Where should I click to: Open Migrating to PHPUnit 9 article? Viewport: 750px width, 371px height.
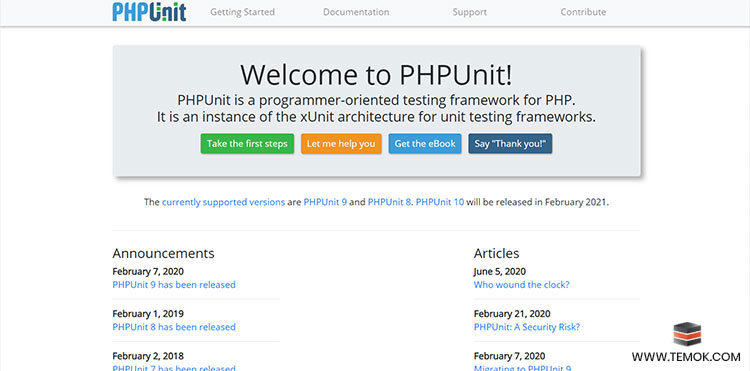coord(522,368)
